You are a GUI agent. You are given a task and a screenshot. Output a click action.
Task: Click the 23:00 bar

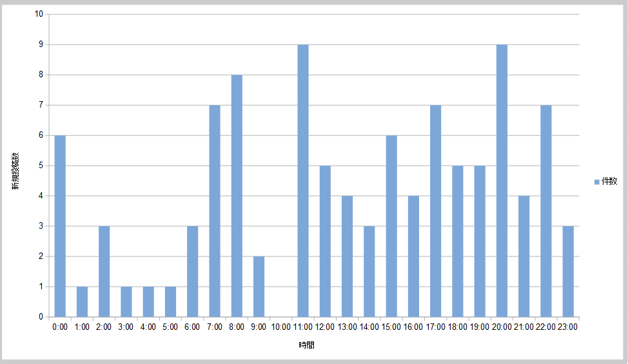coord(568,271)
